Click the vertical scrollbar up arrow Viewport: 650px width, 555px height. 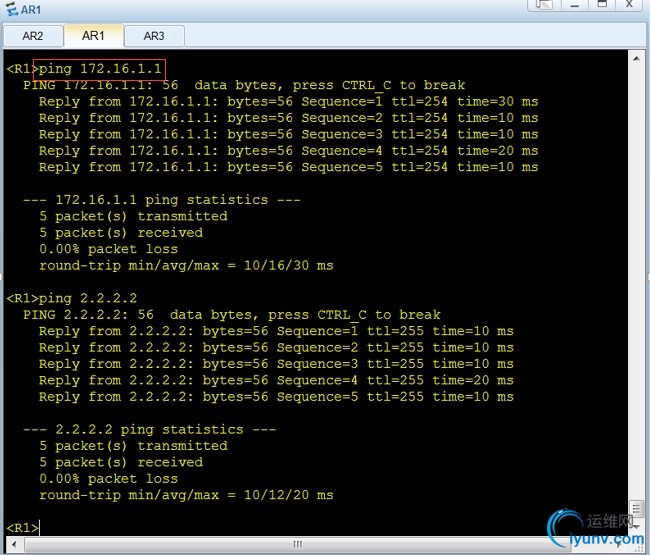(x=636, y=58)
